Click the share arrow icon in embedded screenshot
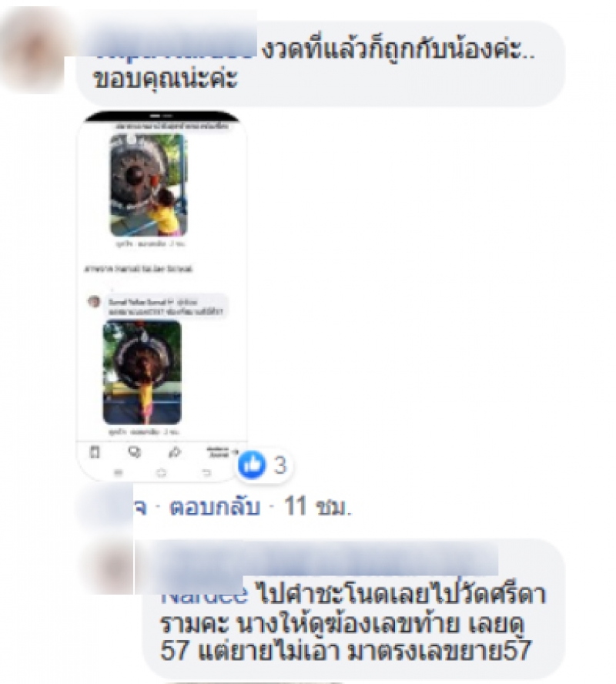The height and width of the screenshot is (684, 616). tap(174, 452)
